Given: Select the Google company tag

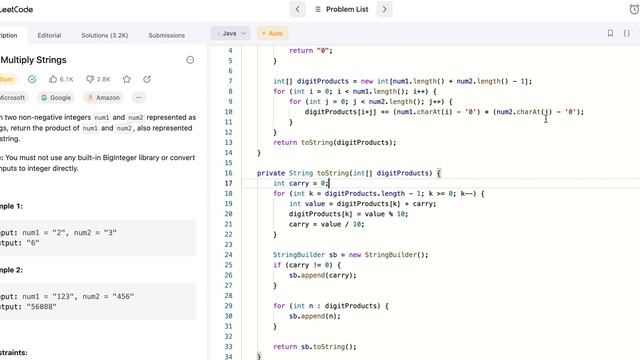Looking at the screenshot, I should pyautogui.click(x=56, y=98).
